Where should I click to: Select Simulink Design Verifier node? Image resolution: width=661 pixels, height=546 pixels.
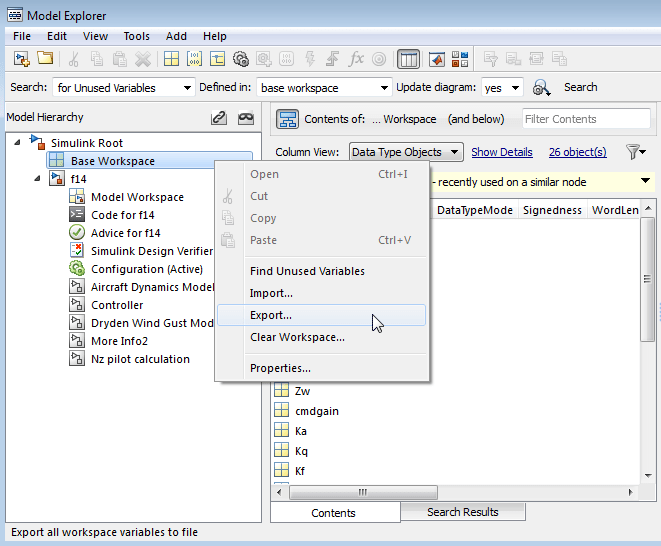point(151,251)
